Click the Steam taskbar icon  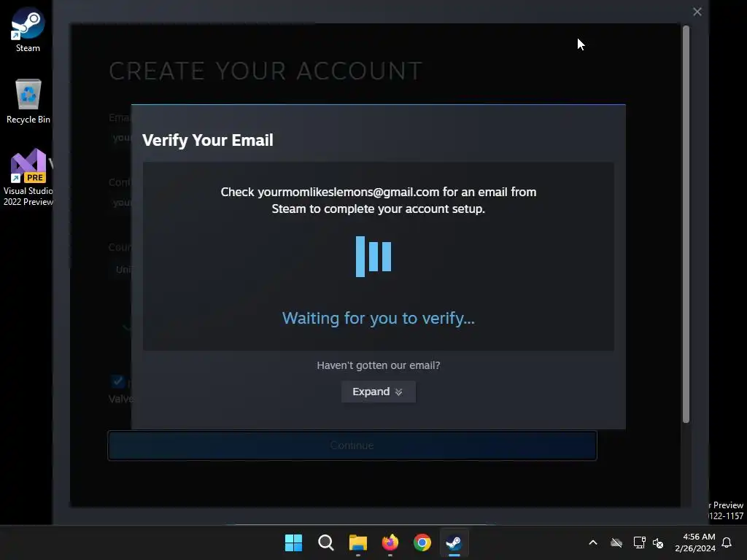(454, 542)
